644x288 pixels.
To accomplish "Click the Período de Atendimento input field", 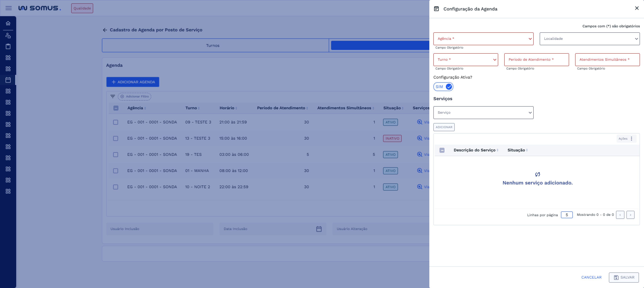I will [x=536, y=60].
